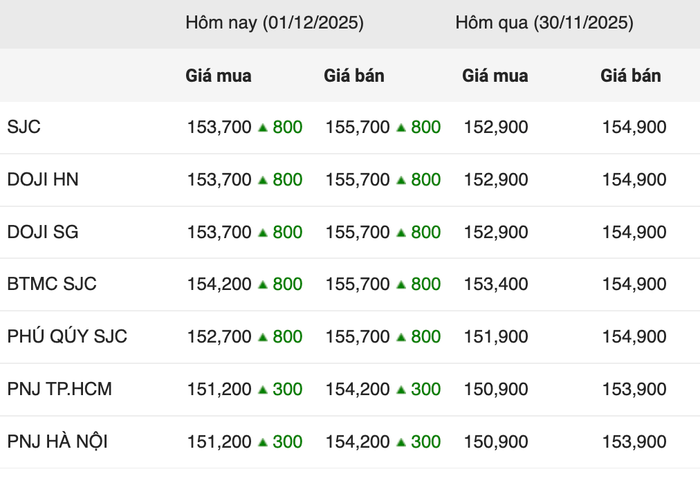Click the PHÚ QUÝ SJC row label

point(67,337)
